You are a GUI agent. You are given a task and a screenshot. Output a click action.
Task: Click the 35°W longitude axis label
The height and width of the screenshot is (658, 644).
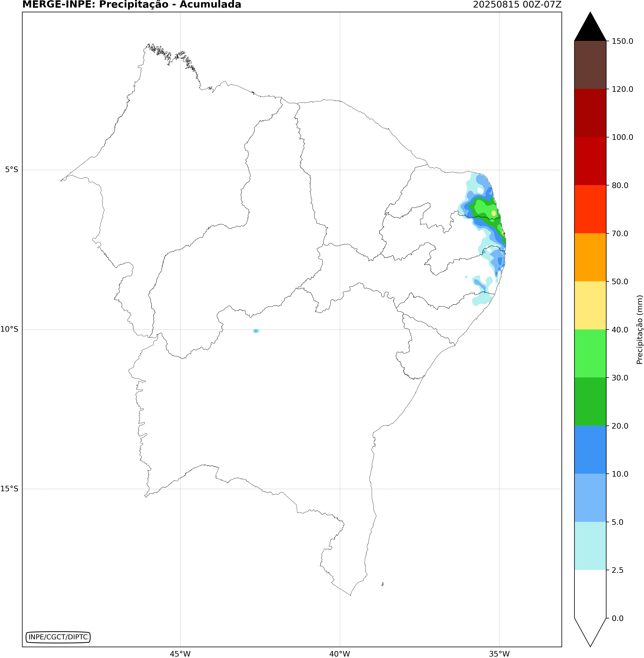pos(499,654)
